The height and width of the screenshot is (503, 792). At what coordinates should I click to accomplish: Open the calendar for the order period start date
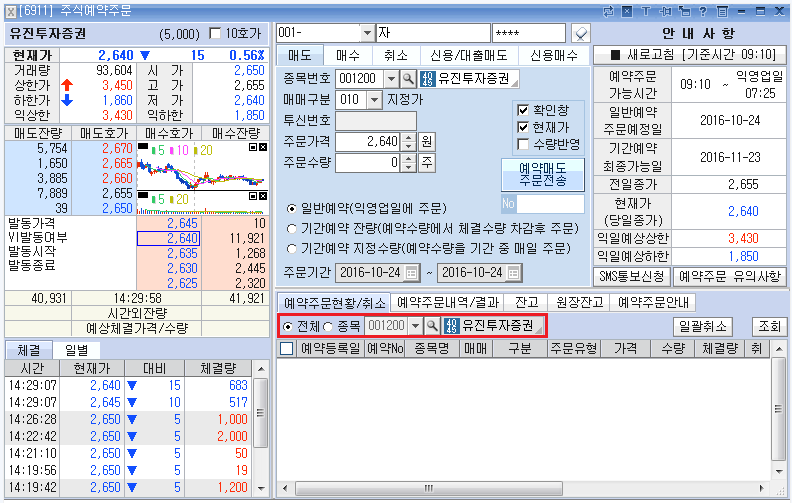tap(410, 273)
